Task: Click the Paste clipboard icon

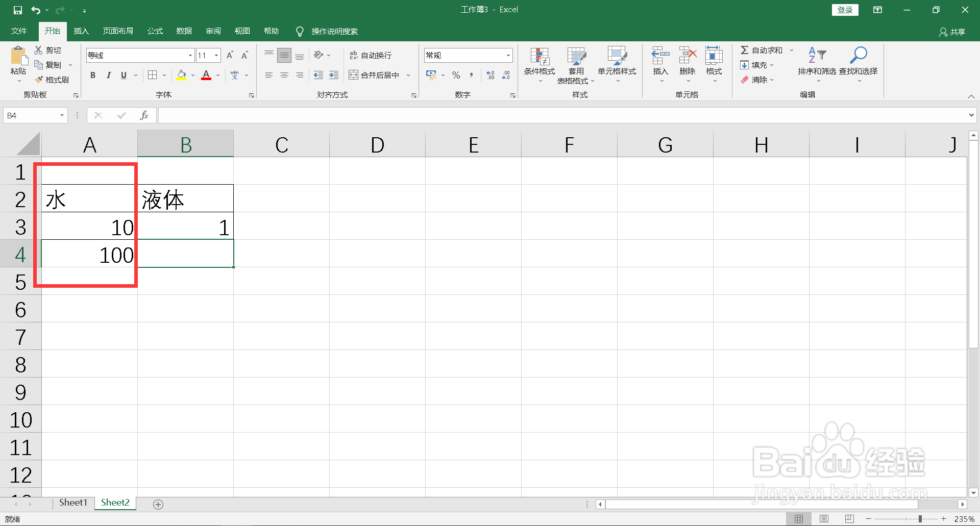Action: point(18,56)
